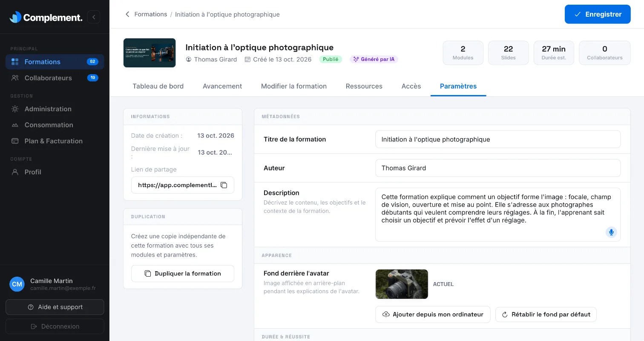Click inside the Description text area

pos(498,215)
